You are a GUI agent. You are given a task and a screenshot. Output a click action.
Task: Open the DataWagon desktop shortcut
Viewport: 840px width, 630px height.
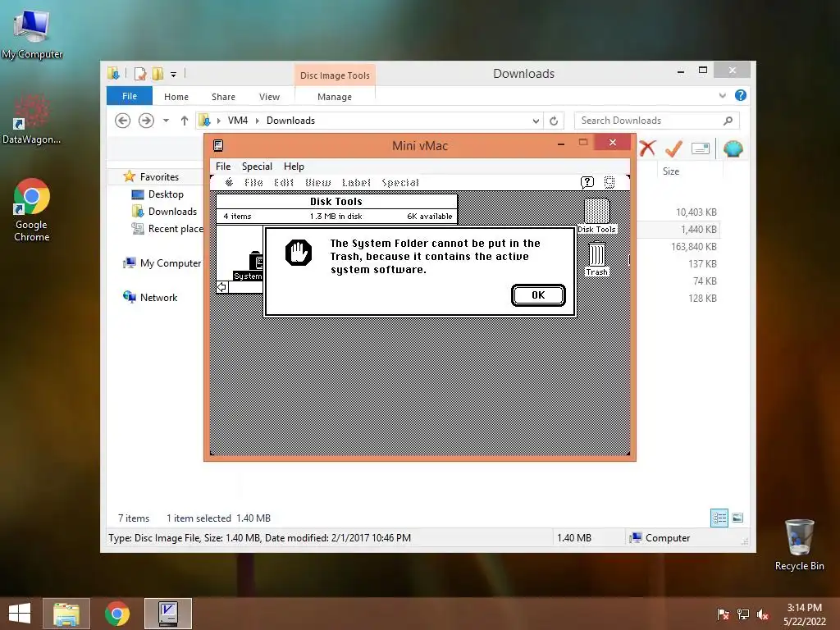[x=32, y=119]
